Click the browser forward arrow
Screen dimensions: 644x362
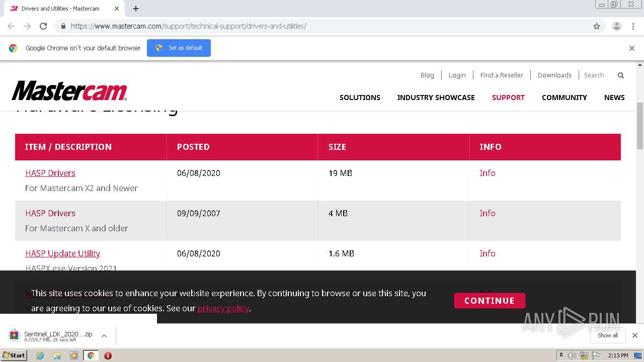coord(27,26)
